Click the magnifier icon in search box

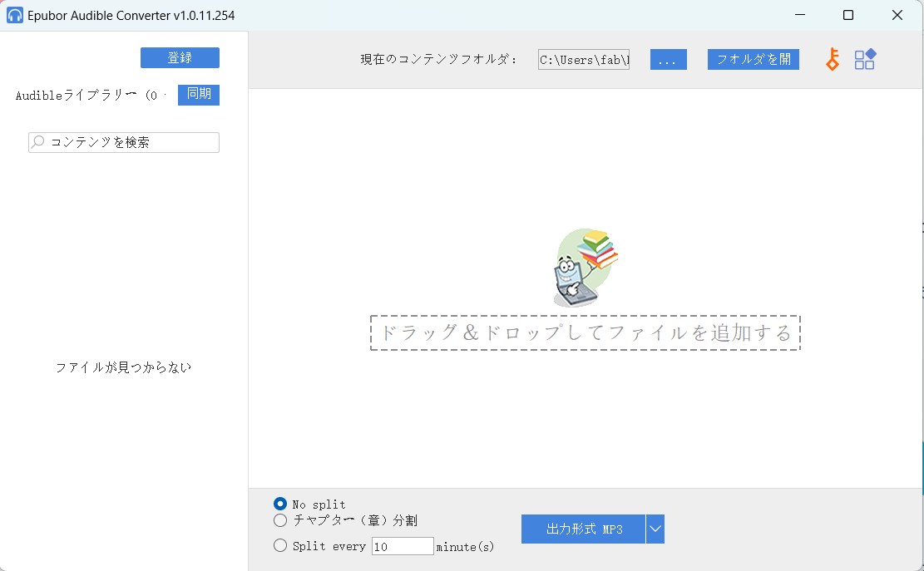pos(37,142)
